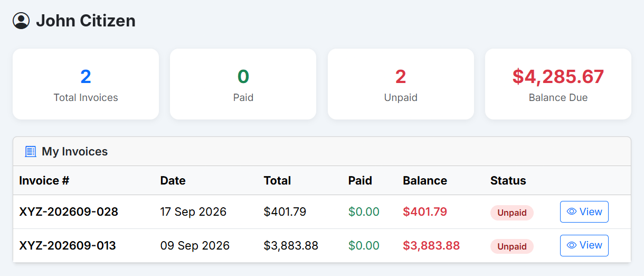Click the $0.00 paid for XYZ-202609-013
This screenshot has width=644, height=276.
[x=364, y=246]
